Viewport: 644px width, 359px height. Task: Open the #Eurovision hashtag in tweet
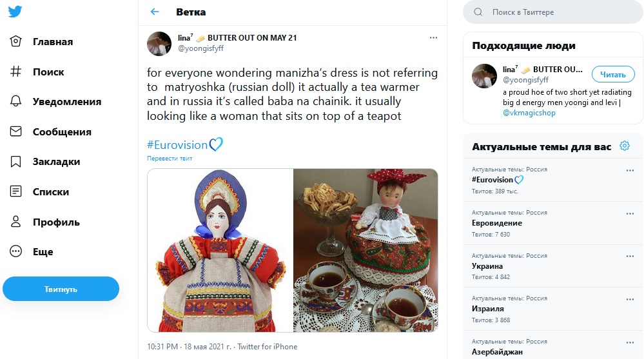click(x=177, y=145)
